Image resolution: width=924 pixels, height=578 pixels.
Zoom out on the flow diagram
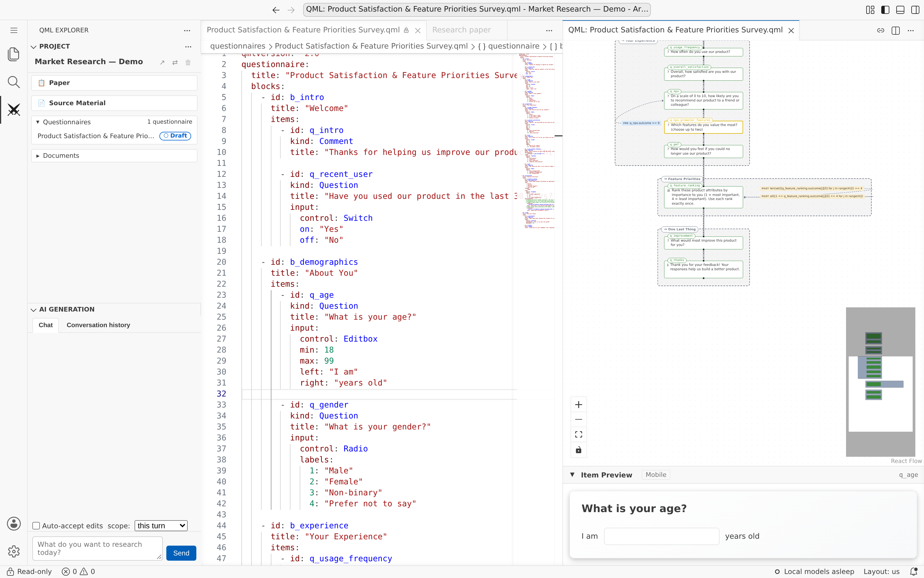pos(578,419)
